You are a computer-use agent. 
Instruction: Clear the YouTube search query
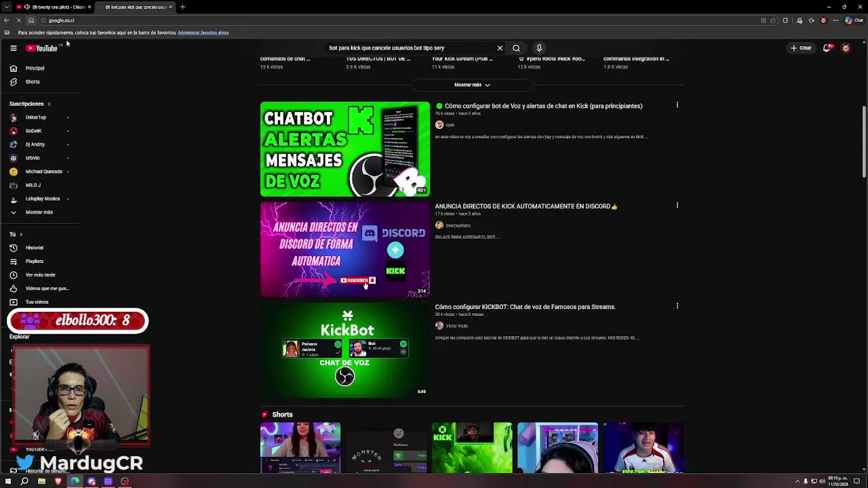[500, 48]
